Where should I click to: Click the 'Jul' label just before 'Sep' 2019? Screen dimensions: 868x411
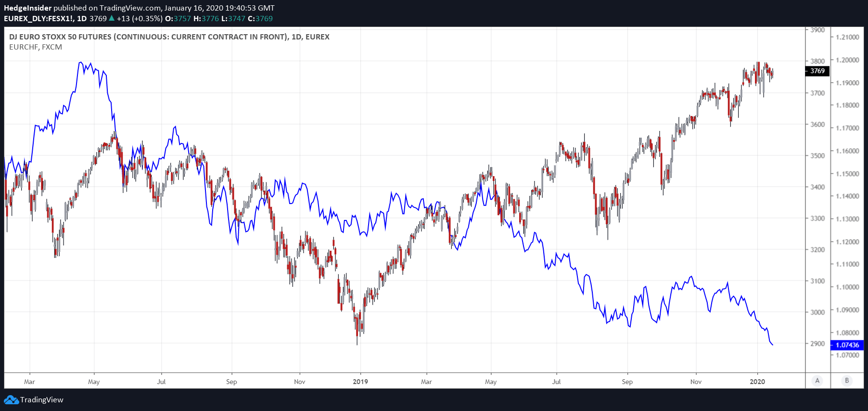[556, 382]
